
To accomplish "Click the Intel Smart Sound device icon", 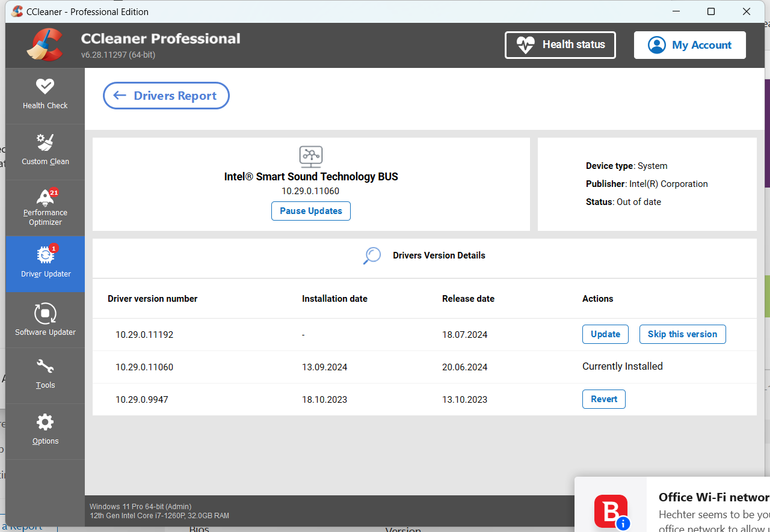I will click(x=311, y=156).
